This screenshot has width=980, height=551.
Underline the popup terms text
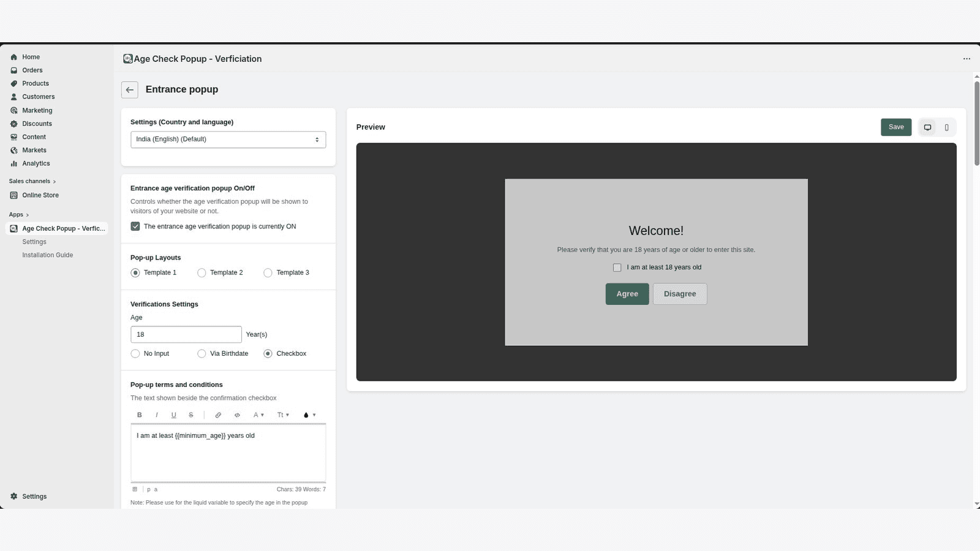pyautogui.click(x=173, y=414)
